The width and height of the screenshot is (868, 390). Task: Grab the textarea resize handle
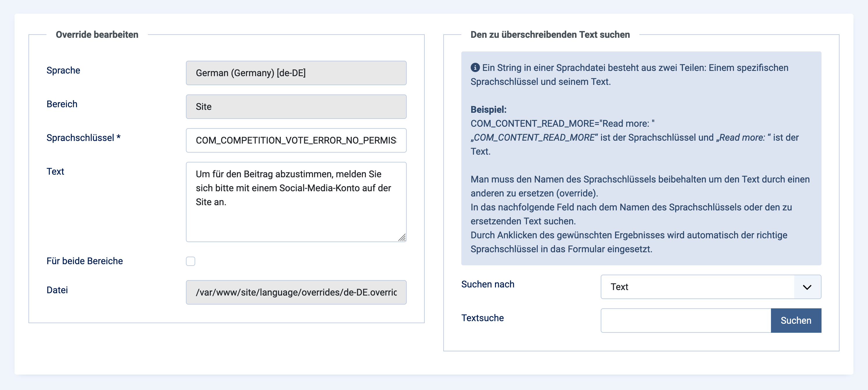(402, 238)
